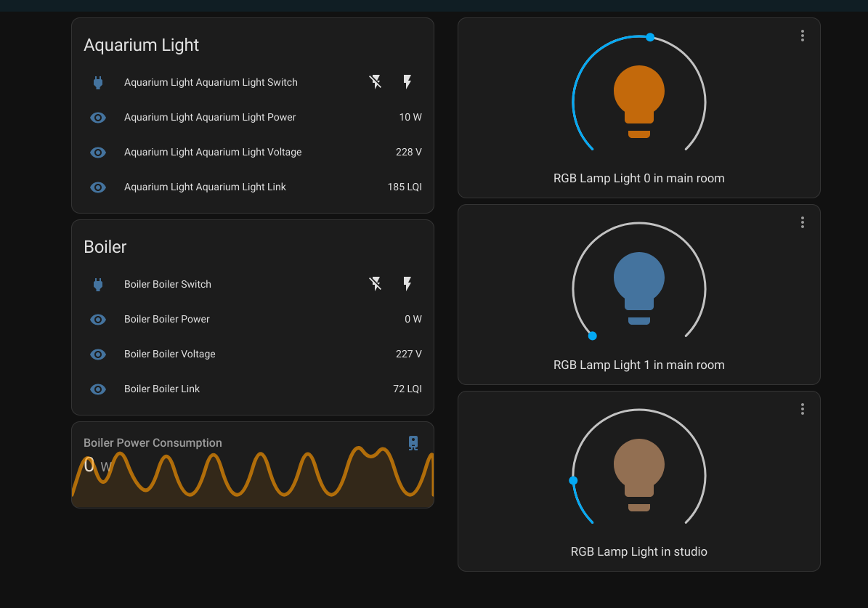This screenshot has height=608, width=868.
Task: Turn on Boiler Switch with flash icon
Action: [x=407, y=284]
